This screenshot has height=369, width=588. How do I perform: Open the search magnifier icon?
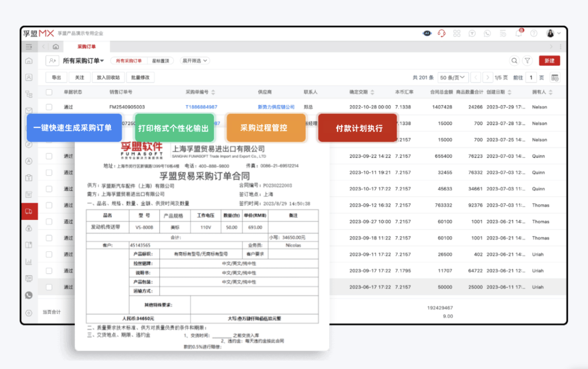point(514,61)
